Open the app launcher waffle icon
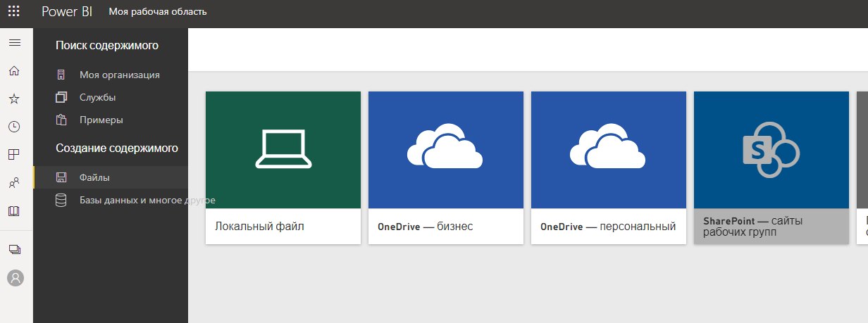Viewport: 868px width, 323px height. click(14, 12)
